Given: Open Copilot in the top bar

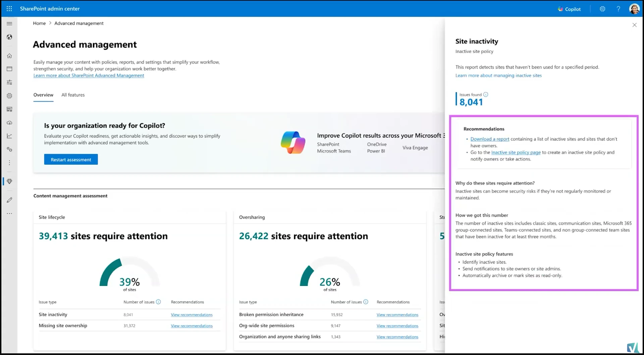Looking at the screenshot, I should 569,9.
